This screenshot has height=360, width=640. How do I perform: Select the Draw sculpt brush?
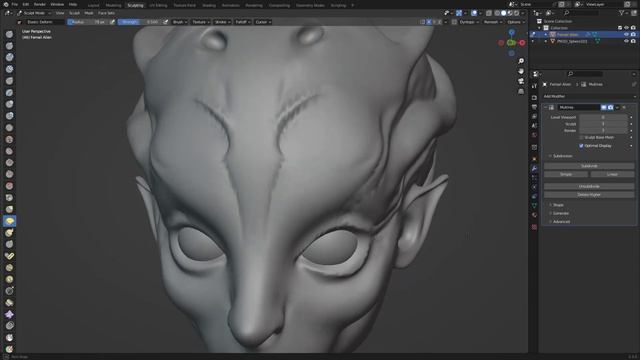coord(9,34)
